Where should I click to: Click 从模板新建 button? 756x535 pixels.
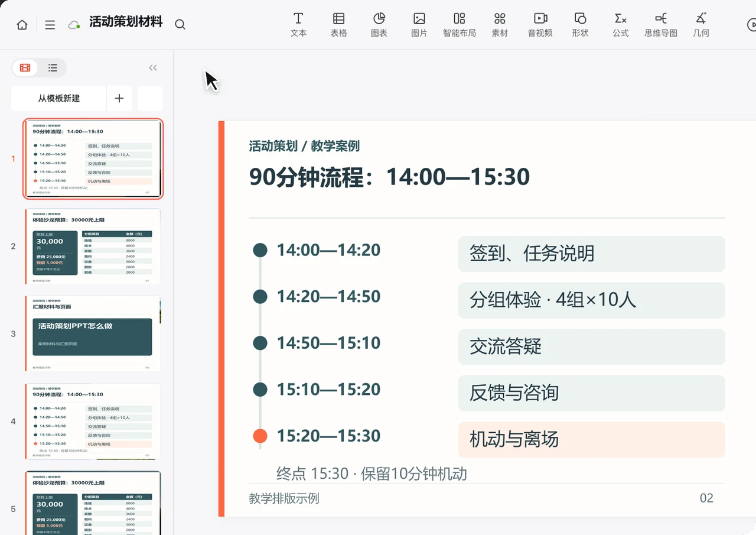point(59,98)
